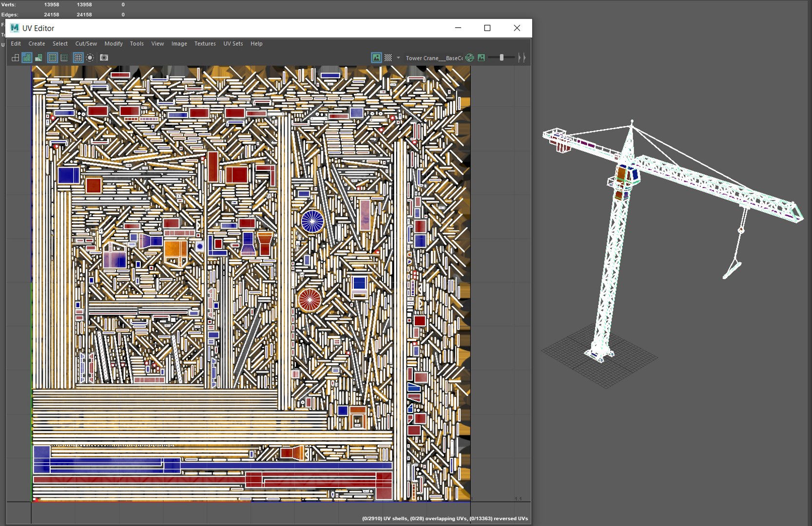Open the Modify menu

coord(114,44)
